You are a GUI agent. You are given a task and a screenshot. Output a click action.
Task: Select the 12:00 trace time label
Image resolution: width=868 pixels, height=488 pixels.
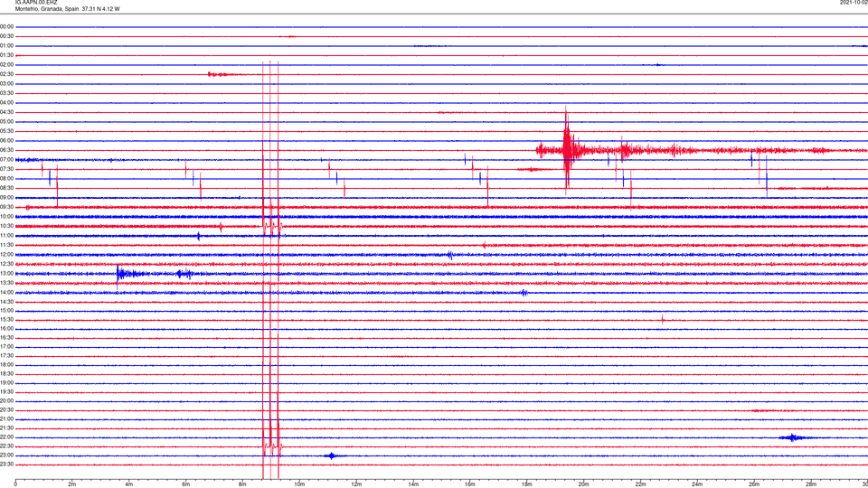click(7, 255)
